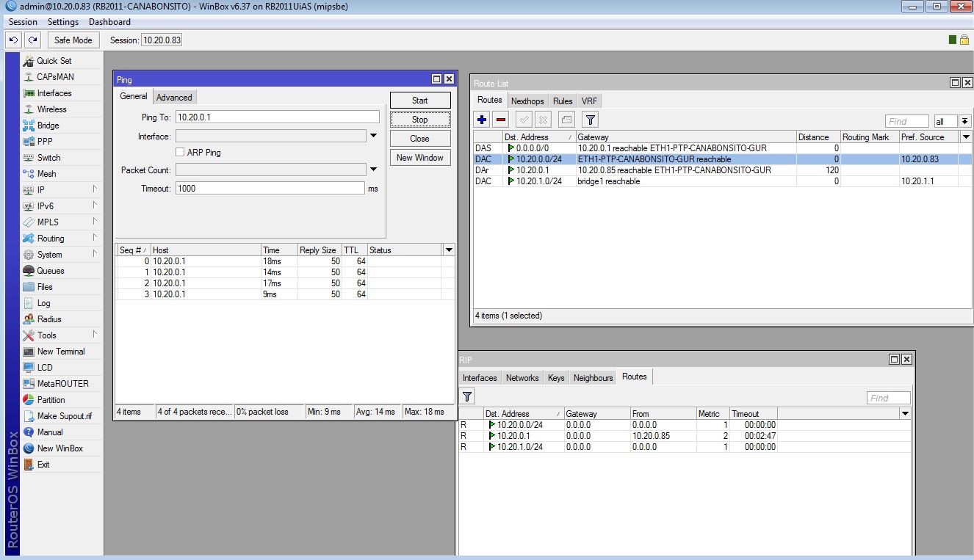The image size is (974, 560).
Task: Click the filter funnel in the RIP window
Action: coord(467,396)
